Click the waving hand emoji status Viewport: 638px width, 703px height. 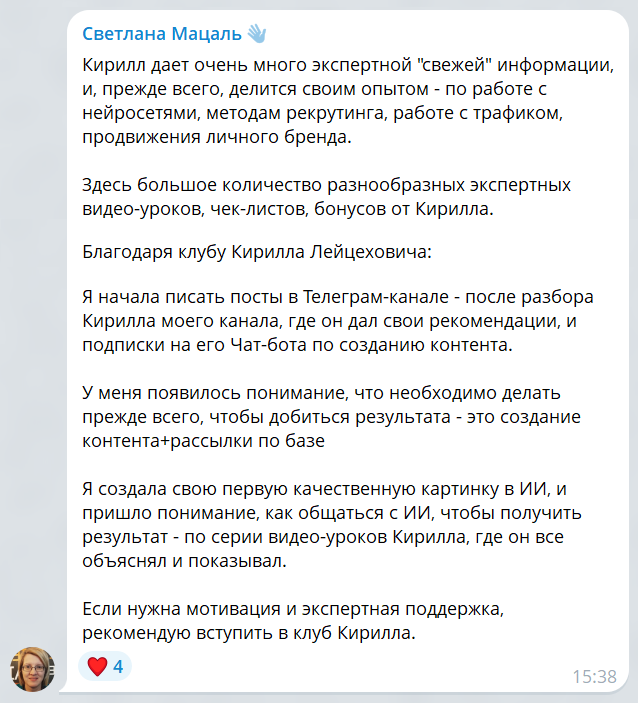coord(257,33)
